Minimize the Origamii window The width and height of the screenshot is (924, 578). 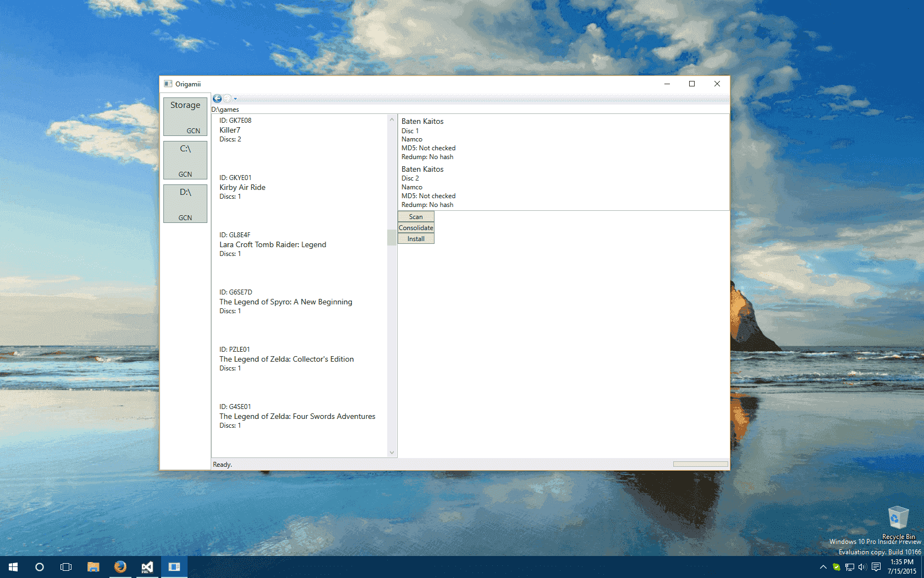point(667,84)
